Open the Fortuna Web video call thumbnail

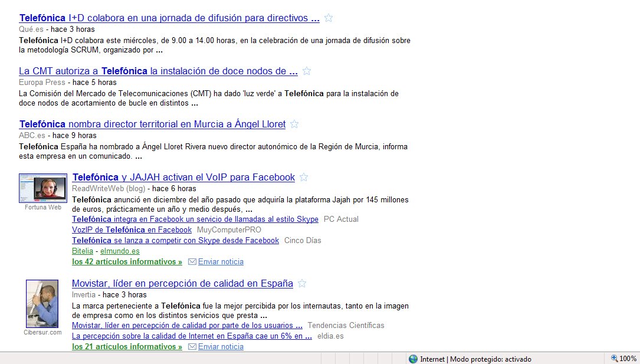(x=43, y=188)
